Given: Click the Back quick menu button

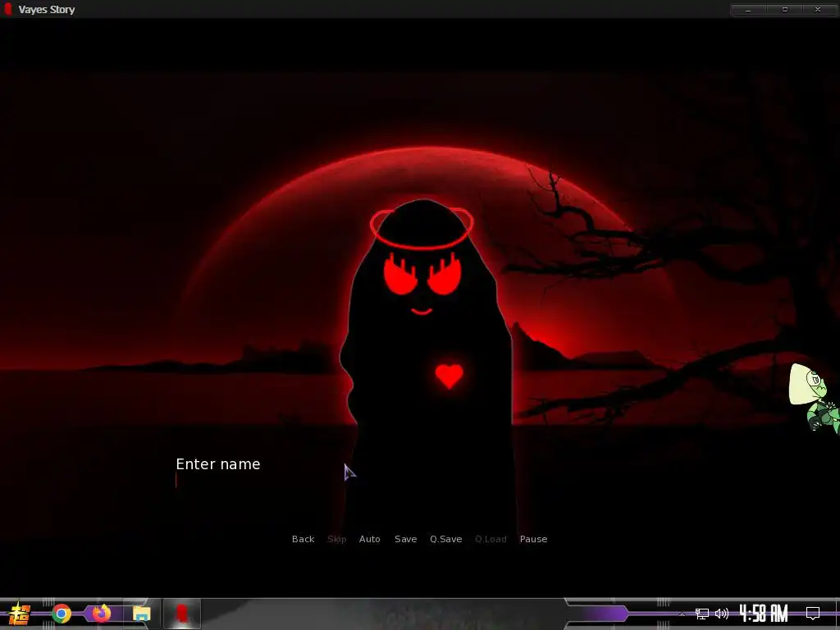Looking at the screenshot, I should 303,539.
